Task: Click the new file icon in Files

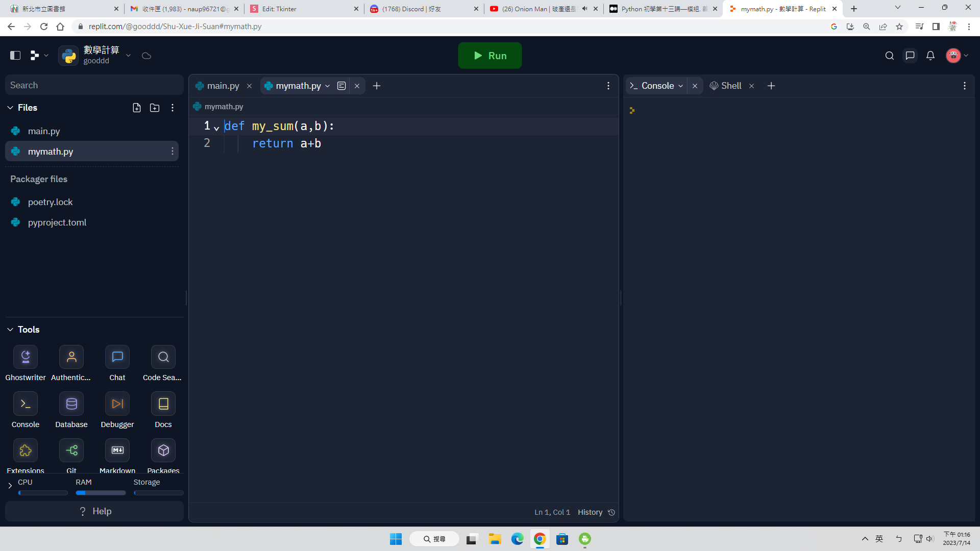Action: click(x=137, y=108)
